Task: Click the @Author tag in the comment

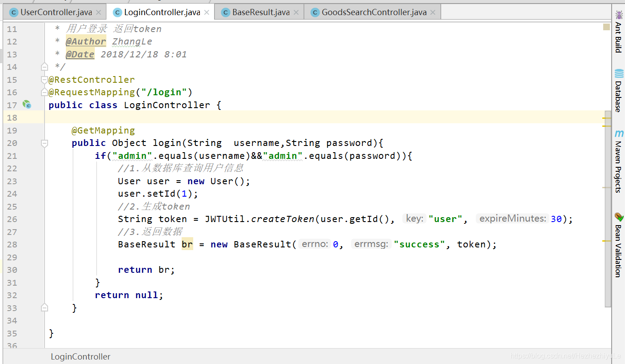Action: tap(86, 41)
